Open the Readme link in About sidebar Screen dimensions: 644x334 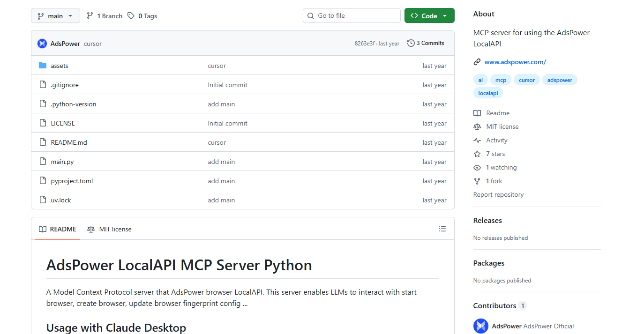point(498,113)
